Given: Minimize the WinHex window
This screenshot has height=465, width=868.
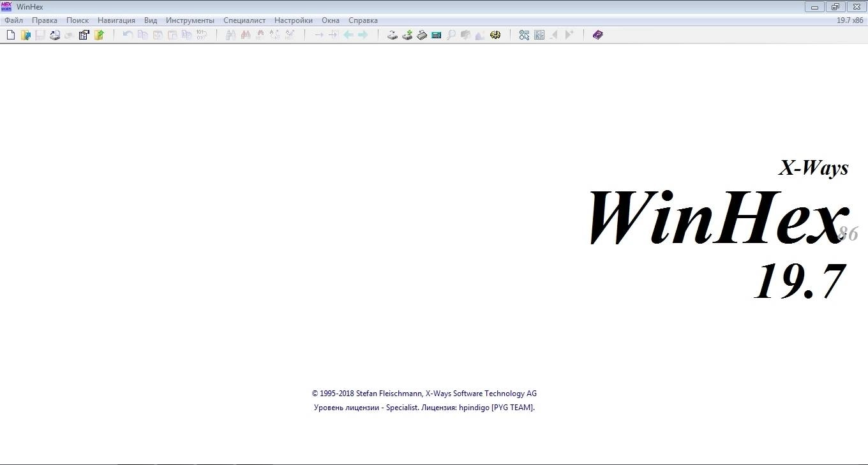Looking at the screenshot, I should pos(815,7).
